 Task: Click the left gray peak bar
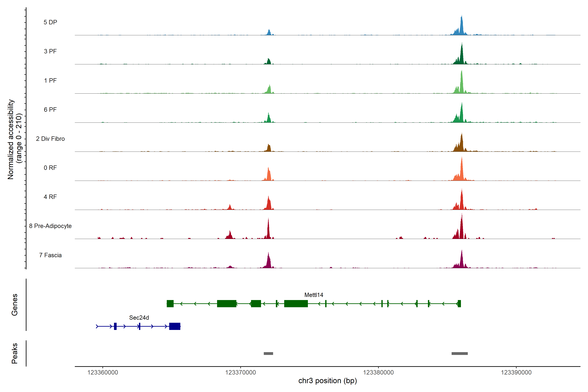[268, 353]
